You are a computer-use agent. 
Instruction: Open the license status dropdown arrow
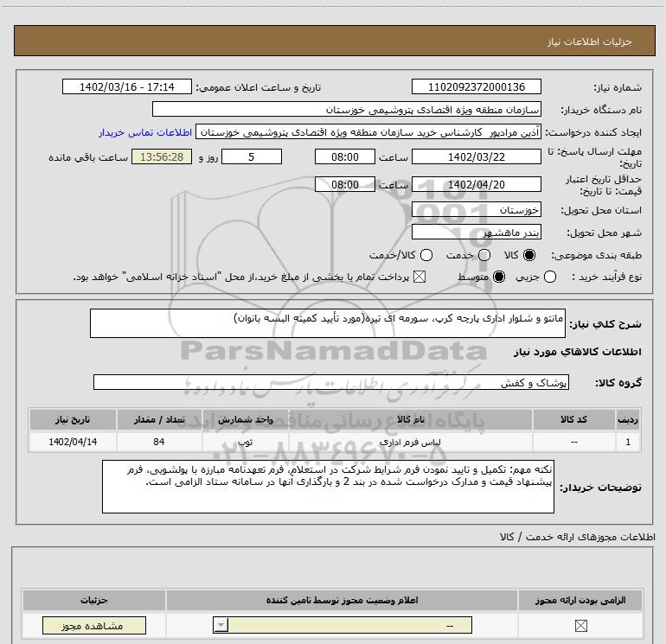point(221,625)
